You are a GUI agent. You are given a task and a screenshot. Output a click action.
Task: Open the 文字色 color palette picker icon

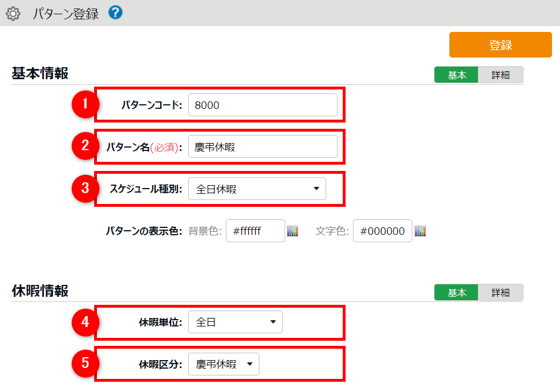(x=420, y=231)
